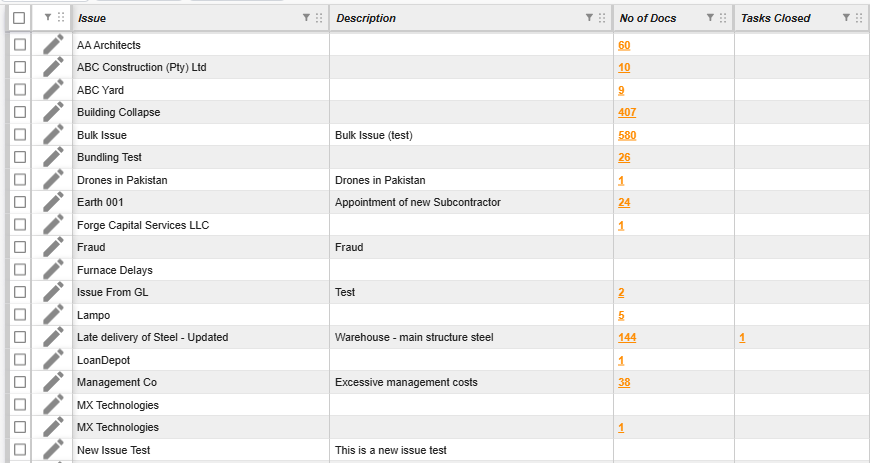
Task: Edit the Management Co issue
Action: click(x=54, y=382)
